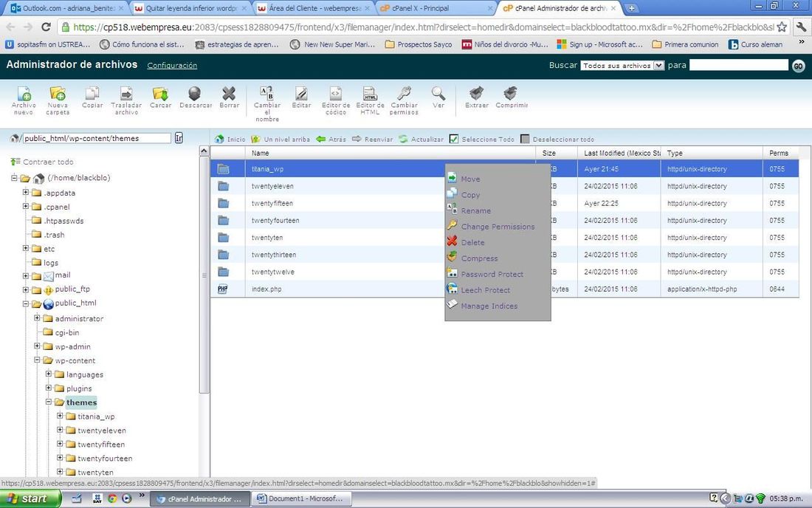The height and width of the screenshot is (508, 812).
Task: Click the Windows start button
Action: (x=30, y=498)
